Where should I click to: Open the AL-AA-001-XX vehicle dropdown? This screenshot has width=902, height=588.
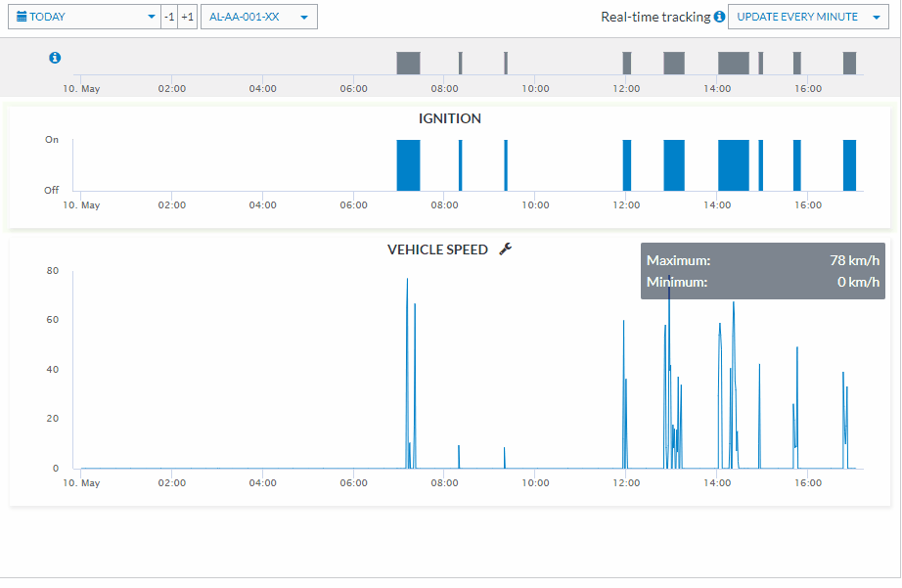pos(259,17)
